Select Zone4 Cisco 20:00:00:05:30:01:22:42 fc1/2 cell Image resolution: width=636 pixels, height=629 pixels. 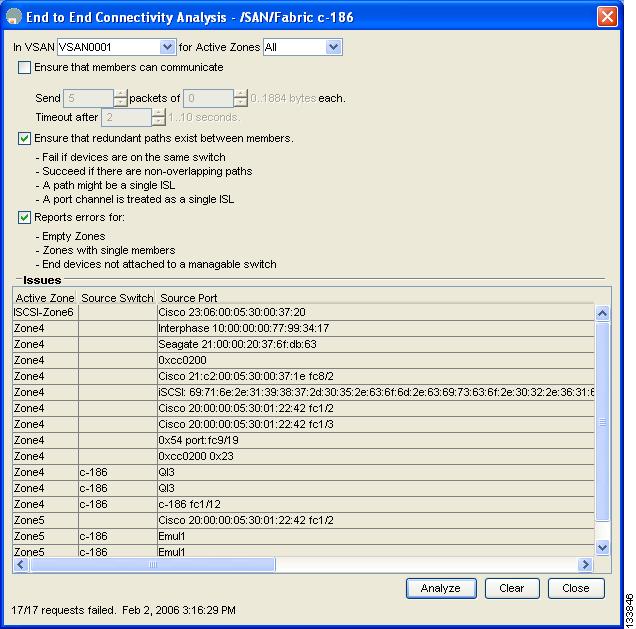point(376,408)
